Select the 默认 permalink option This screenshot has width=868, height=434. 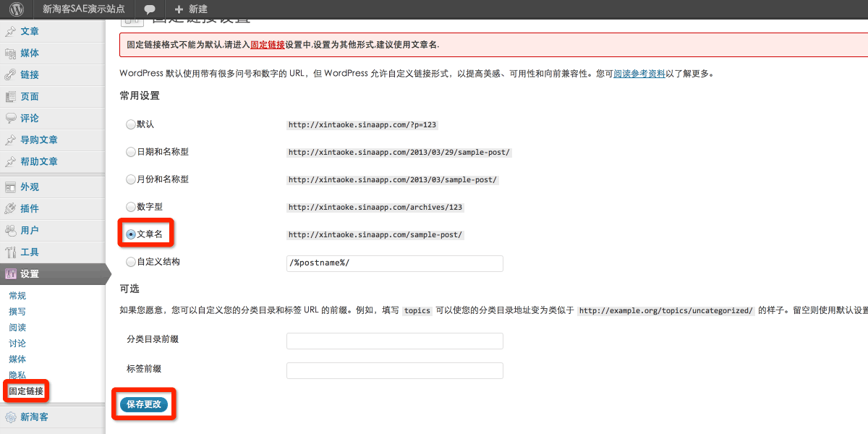click(x=131, y=124)
